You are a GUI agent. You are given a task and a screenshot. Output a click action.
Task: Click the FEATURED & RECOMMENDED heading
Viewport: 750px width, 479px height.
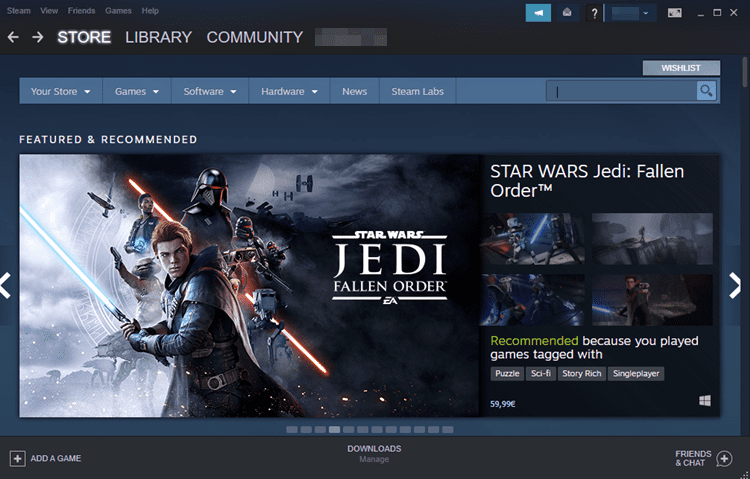[x=108, y=140]
